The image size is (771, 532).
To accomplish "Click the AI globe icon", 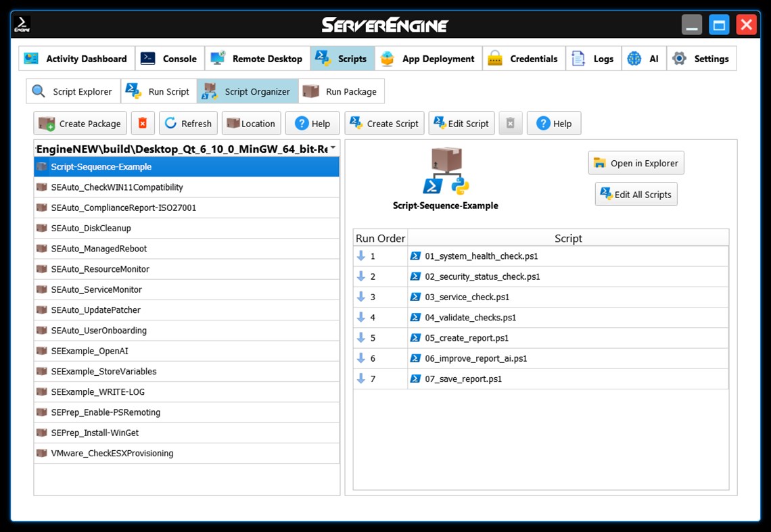I will pos(633,58).
